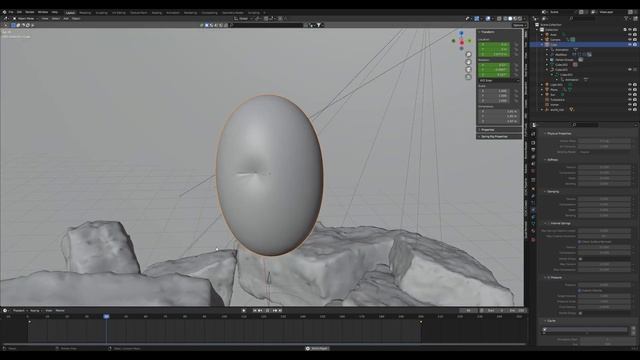Click the pan hand viewport gizmo
The height and width of the screenshot is (360, 640).
[469, 62]
